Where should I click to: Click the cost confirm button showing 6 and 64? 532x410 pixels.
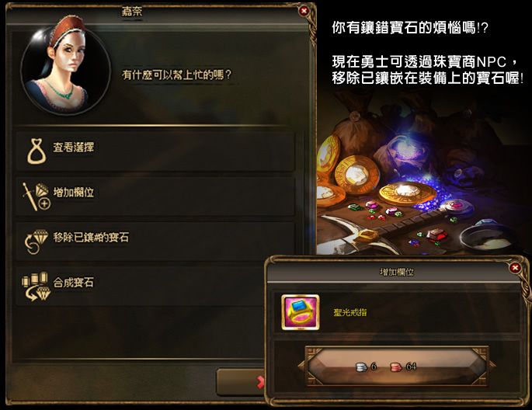(x=397, y=367)
